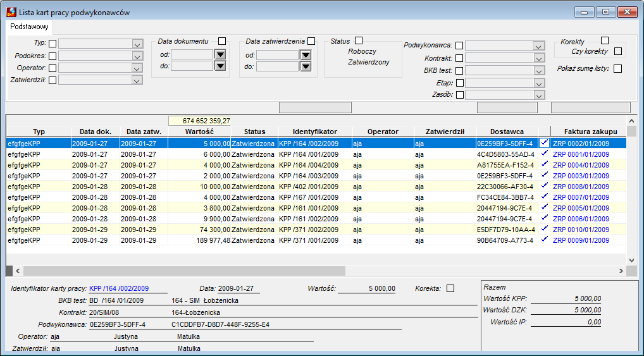Sort by Wartość column header
Screen dimensions: 644x356
click(199, 132)
